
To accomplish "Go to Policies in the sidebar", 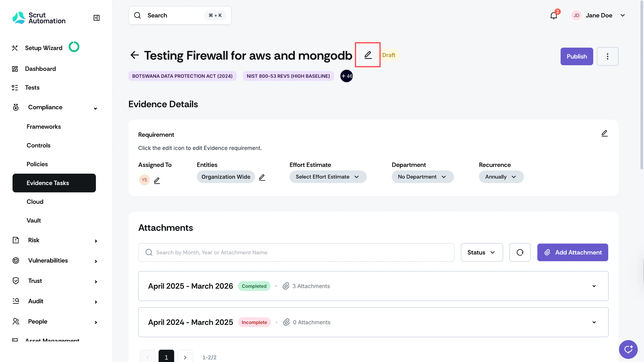I will click(37, 164).
